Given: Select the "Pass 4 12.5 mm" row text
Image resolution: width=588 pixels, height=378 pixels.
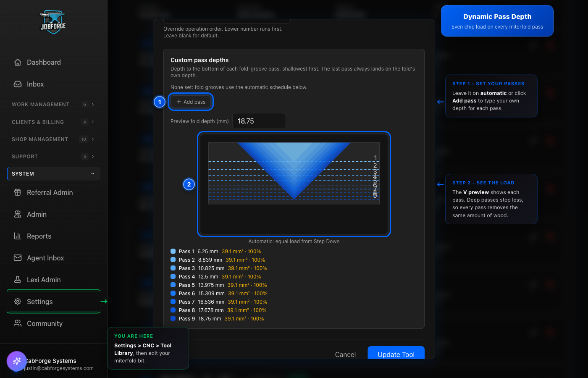Looking at the screenshot, I should (199, 277).
